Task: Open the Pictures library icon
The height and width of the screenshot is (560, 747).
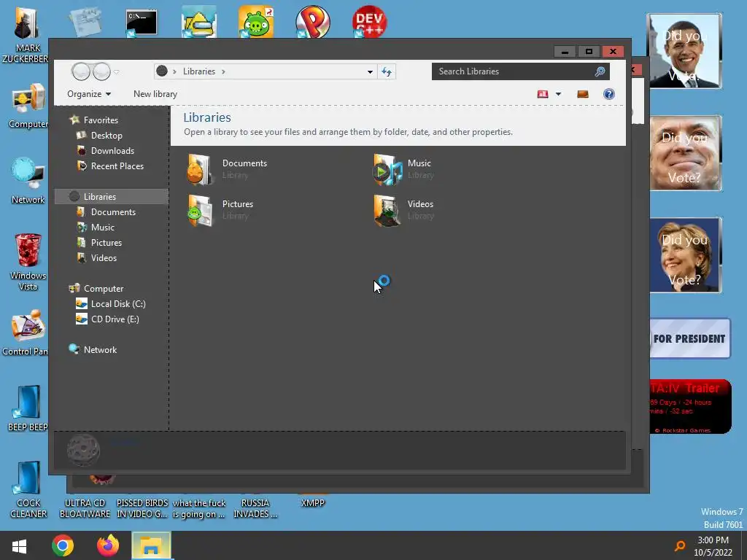Action: [x=200, y=210]
